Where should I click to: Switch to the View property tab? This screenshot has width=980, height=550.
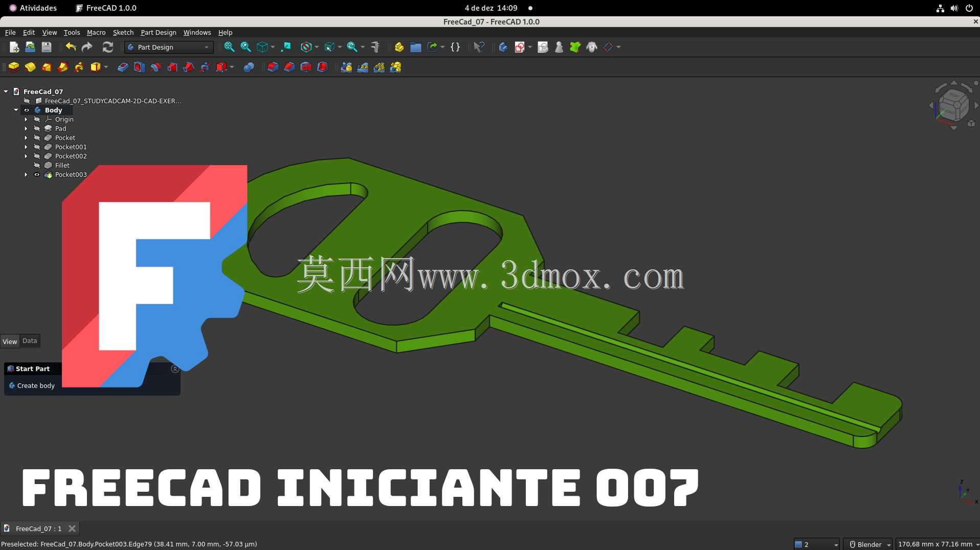[10, 341]
